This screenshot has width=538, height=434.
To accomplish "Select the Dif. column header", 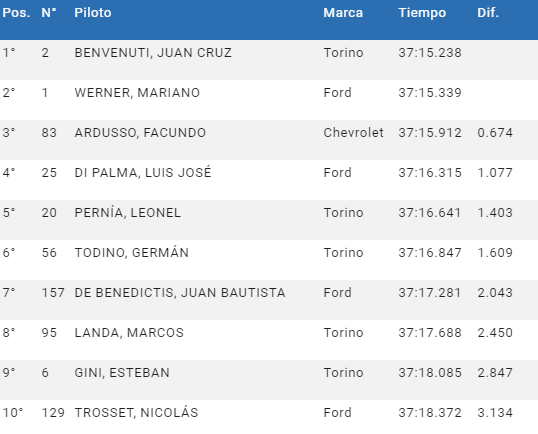I will (x=488, y=13).
